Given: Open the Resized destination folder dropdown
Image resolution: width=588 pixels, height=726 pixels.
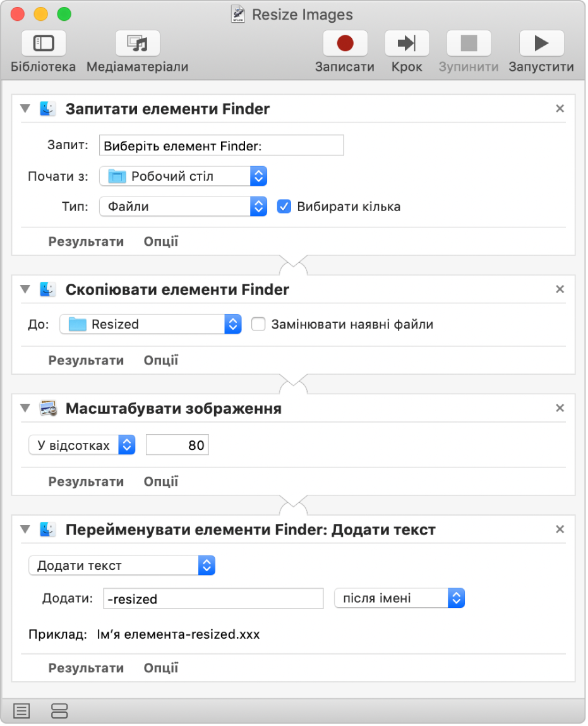Looking at the screenshot, I should coord(150,325).
